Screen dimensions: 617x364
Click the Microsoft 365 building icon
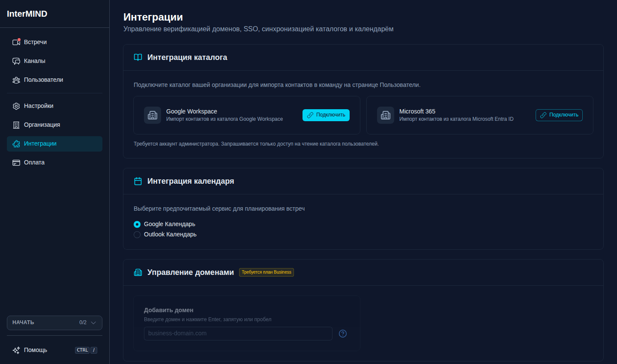click(386, 115)
